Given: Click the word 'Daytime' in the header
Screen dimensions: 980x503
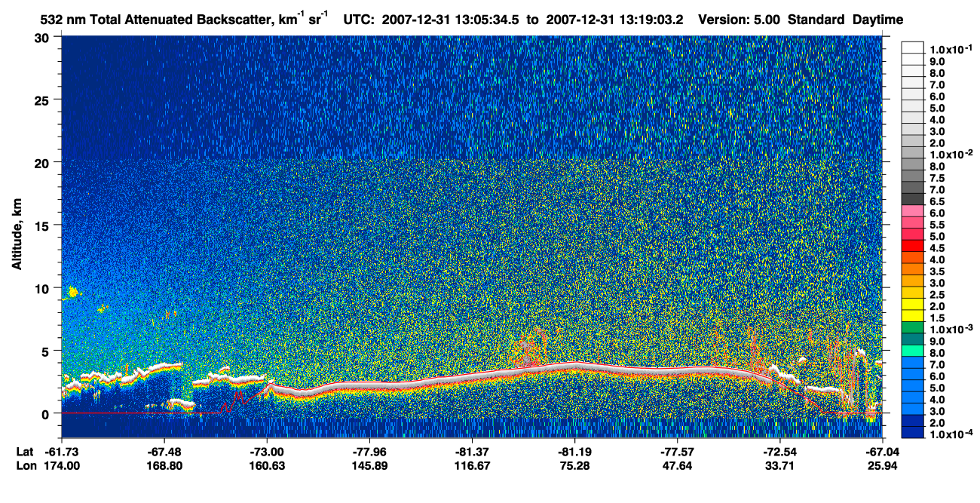Looking at the screenshot, I should (878, 20).
